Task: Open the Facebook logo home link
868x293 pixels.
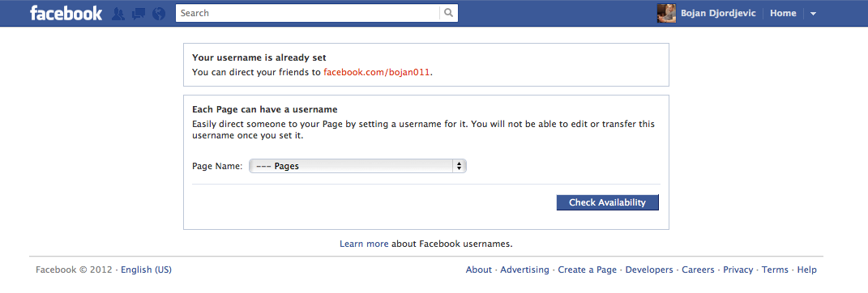Action: (x=66, y=13)
